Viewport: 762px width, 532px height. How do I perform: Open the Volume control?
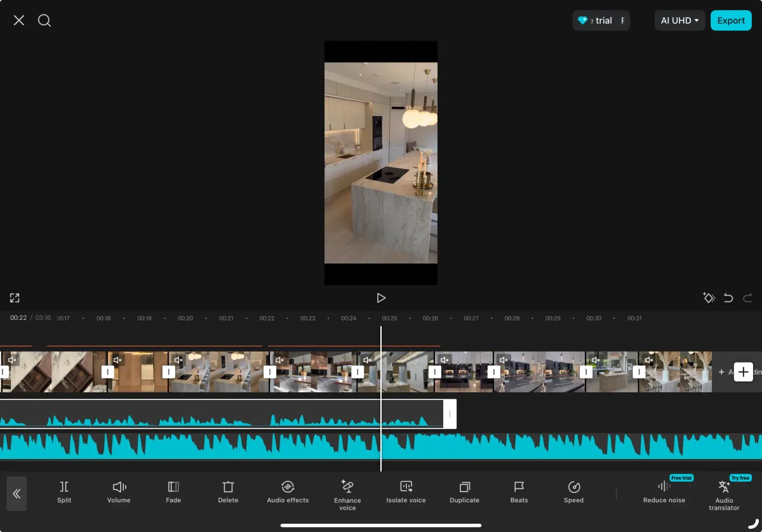[119, 492]
